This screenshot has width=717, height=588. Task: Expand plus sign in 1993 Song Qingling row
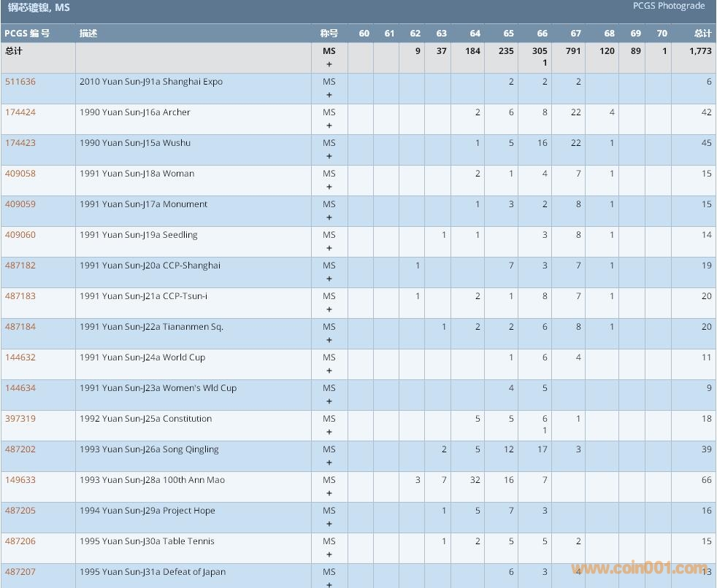[x=329, y=463]
